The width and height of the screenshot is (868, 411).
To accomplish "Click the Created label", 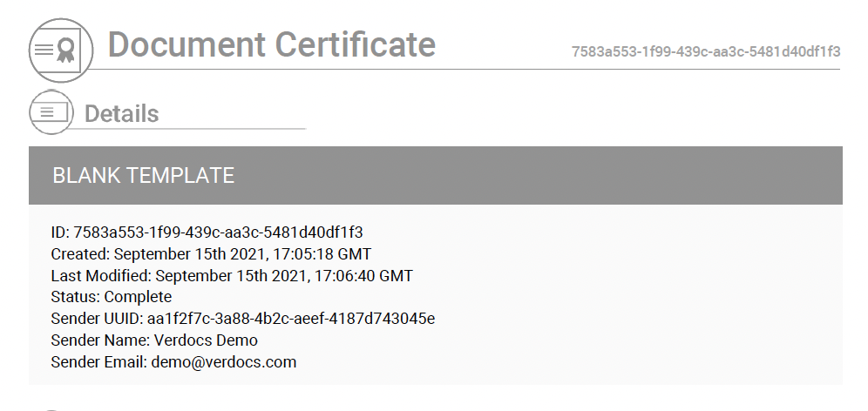I will 79,254.
